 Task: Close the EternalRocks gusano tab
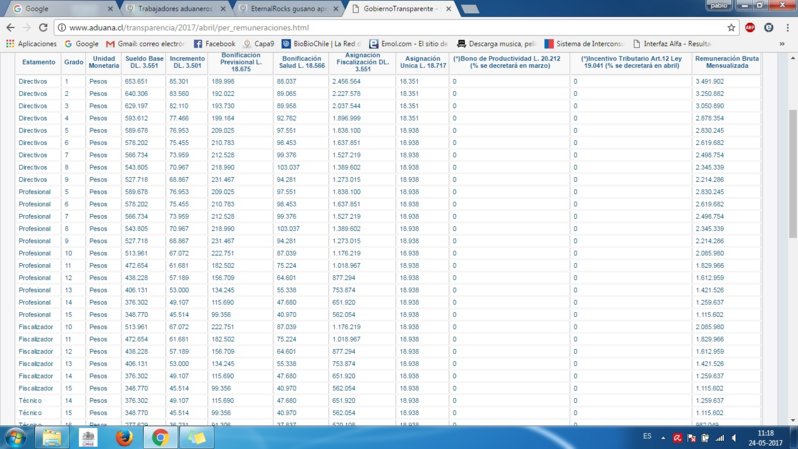(x=336, y=9)
